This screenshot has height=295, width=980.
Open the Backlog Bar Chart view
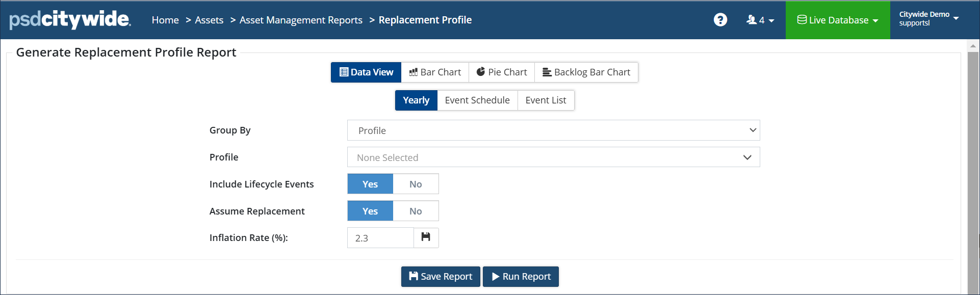pos(586,72)
